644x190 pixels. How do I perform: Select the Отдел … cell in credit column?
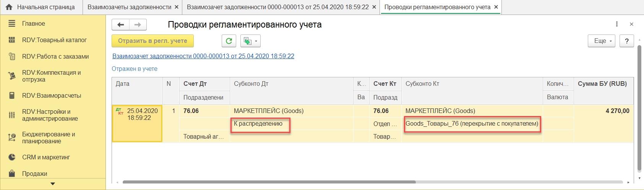click(385, 124)
